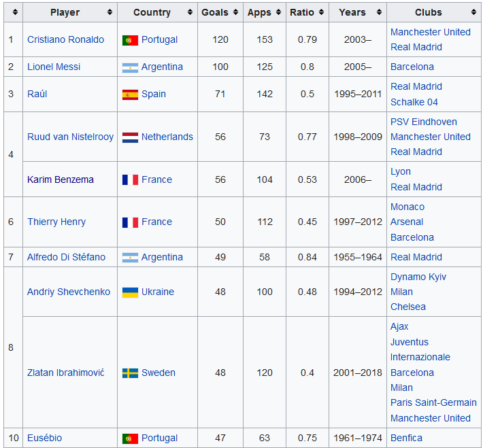
Task: Open Ruud van Nistelrooy link
Action: click(70, 137)
